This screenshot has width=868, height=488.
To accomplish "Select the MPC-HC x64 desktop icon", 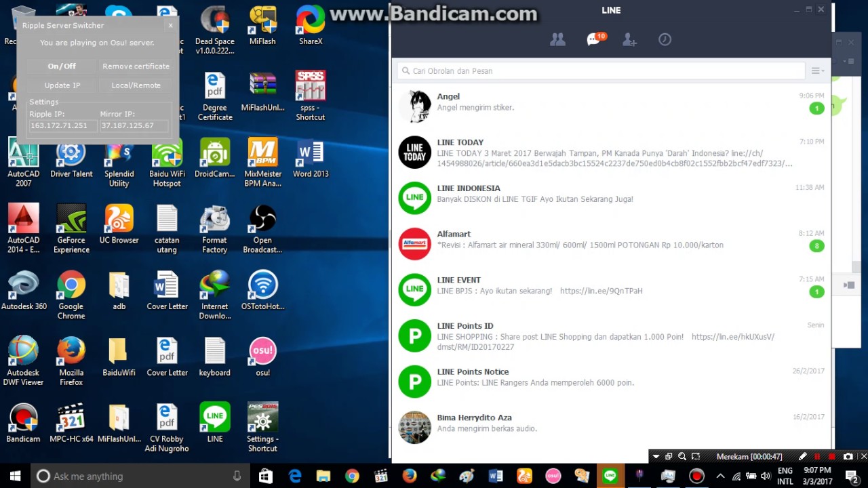I will point(71,423).
